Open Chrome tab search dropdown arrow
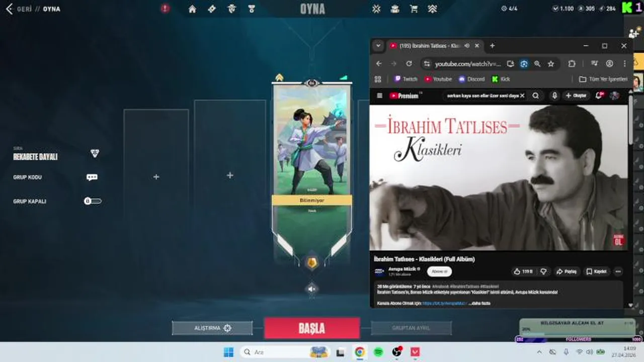 [x=378, y=46]
